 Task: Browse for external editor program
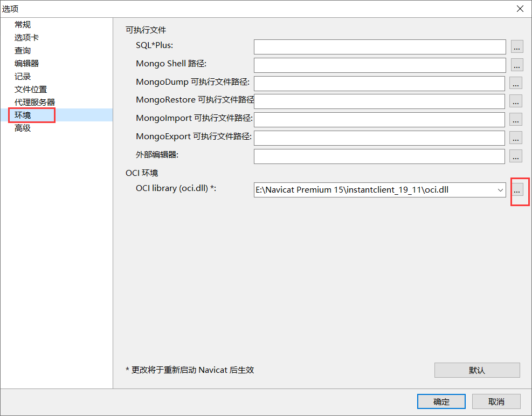(515, 156)
